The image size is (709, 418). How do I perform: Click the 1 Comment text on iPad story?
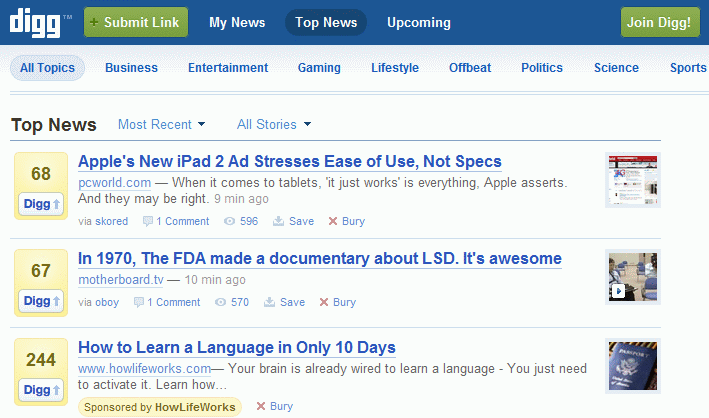pyautogui.click(x=183, y=221)
